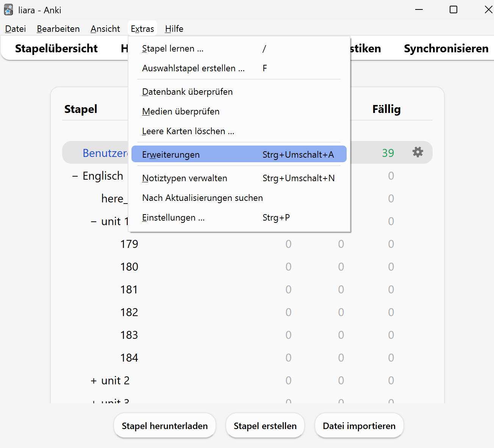494x448 pixels.
Task: Select deck 179
Action: [129, 244]
